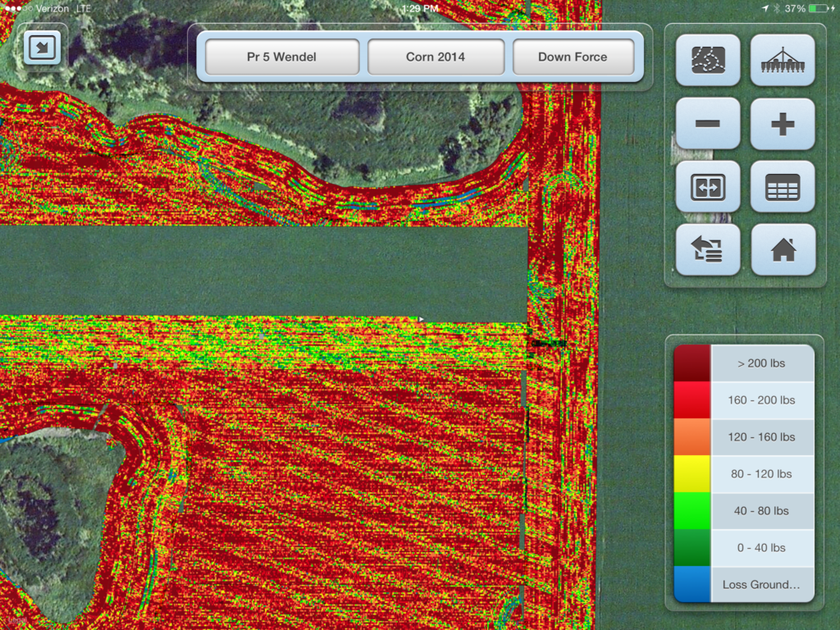Open the data table view
Screen dimensions: 840x630
click(782, 186)
